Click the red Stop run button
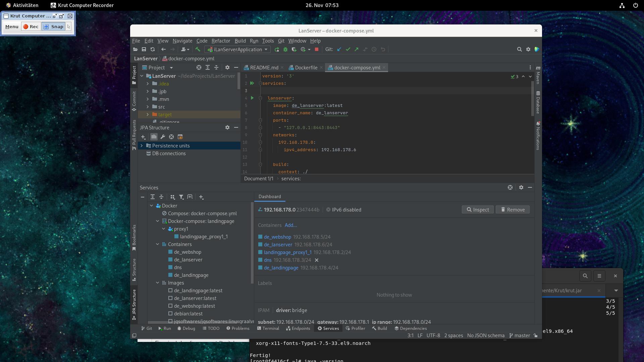The image size is (644, 362). [316, 49]
